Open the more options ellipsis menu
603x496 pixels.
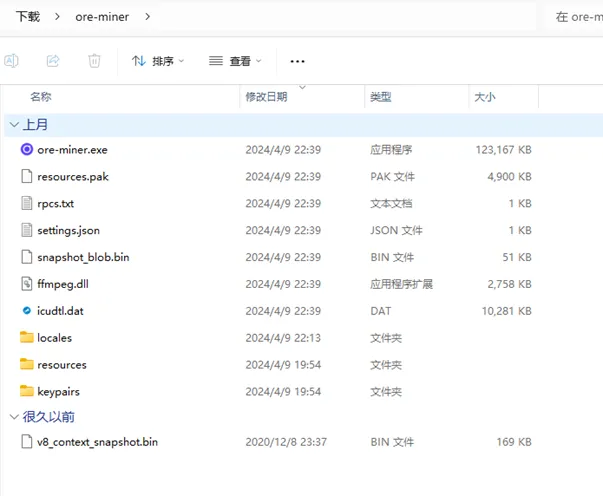pyautogui.click(x=297, y=61)
